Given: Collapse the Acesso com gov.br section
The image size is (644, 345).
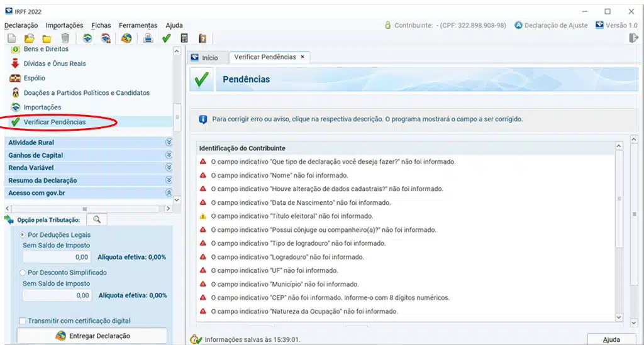Looking at the screenshot, I should (x=168, y=193).
